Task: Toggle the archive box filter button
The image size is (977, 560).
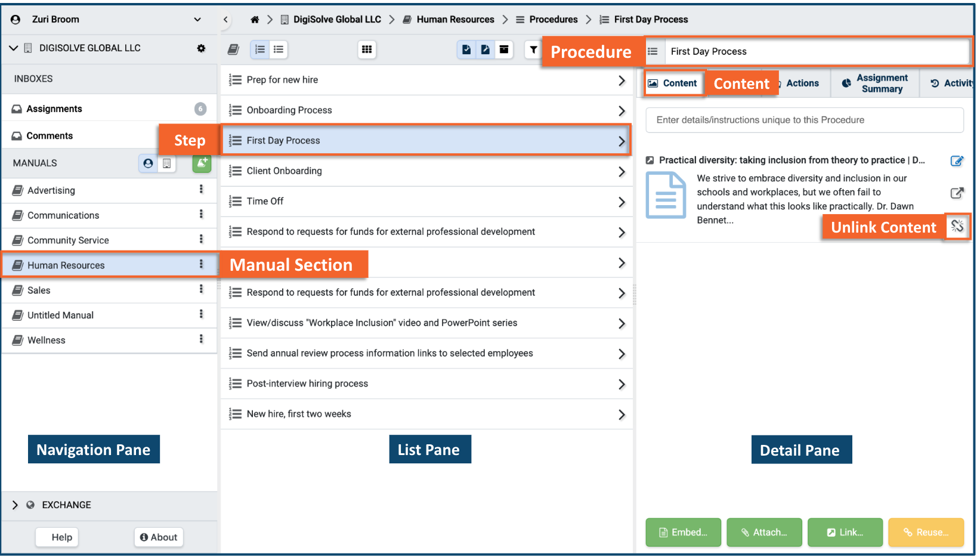Action: (504, 49)
